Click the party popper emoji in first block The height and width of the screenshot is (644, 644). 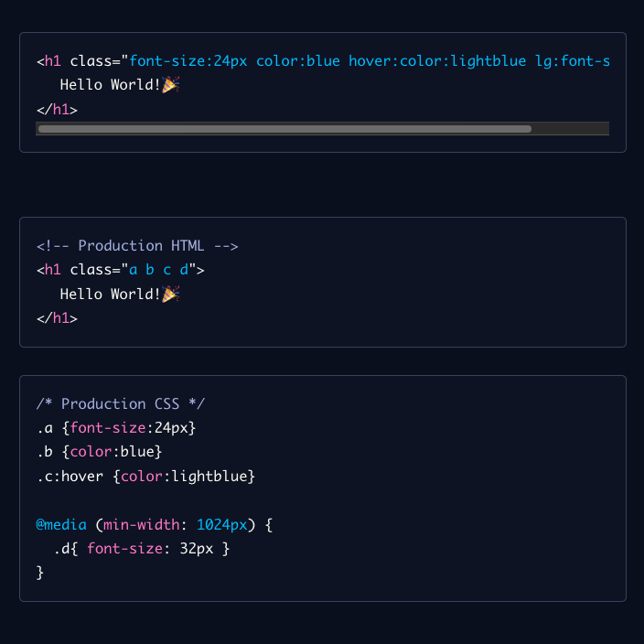170,84
